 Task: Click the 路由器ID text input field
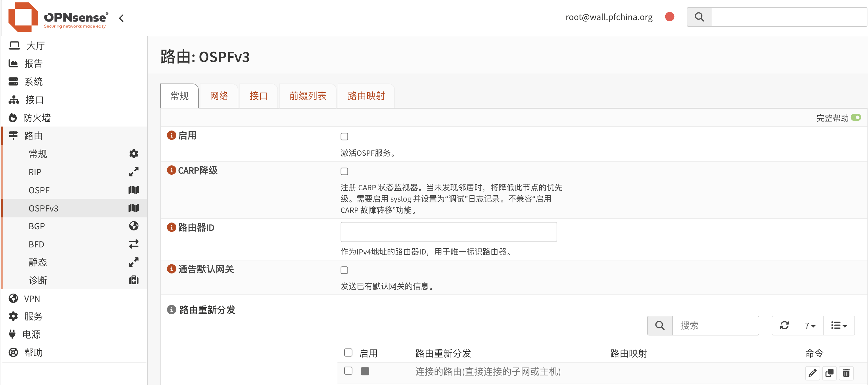click(x=448, y=232)
